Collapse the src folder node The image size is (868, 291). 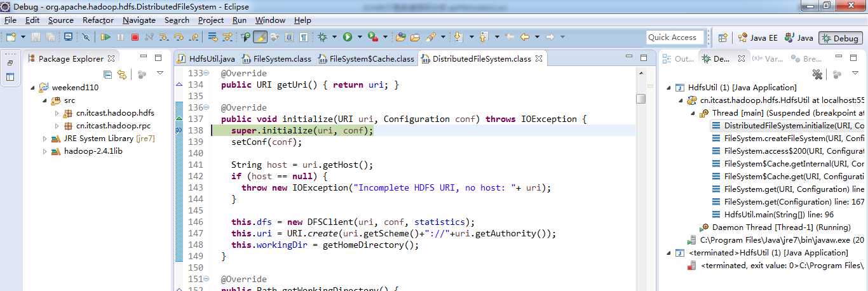(44, 100)
